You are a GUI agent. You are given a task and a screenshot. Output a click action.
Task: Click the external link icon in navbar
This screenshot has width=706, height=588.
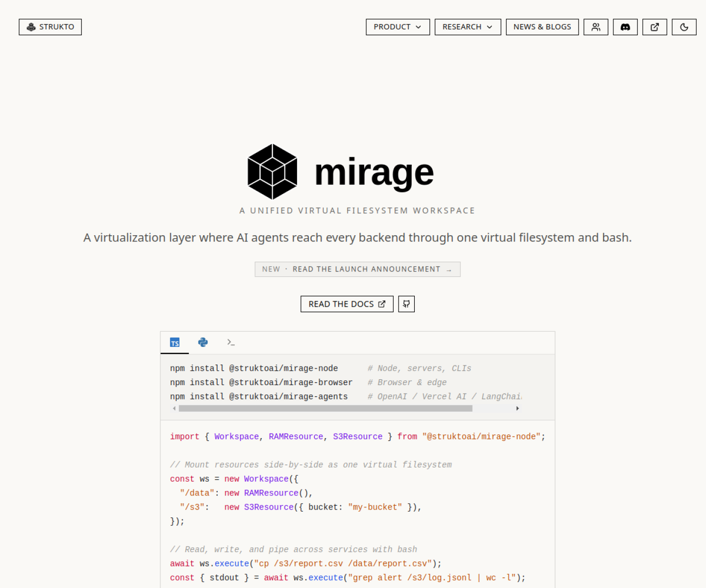[x=655, y=27]
